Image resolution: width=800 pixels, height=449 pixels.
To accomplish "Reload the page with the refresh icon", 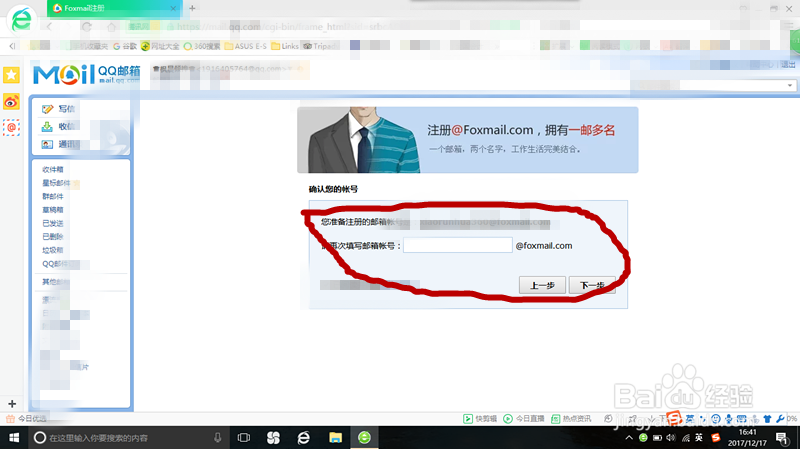I will pos(87,27).
